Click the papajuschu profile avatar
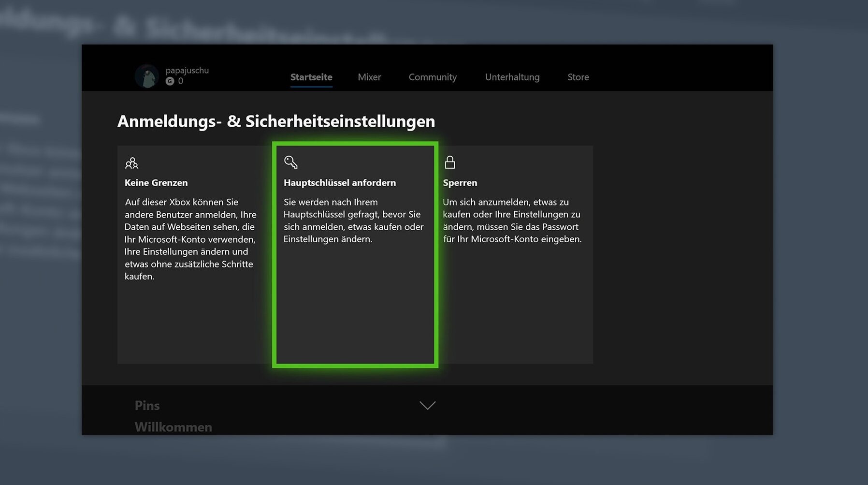Image resolution: width=868 pixels, height=485 pixels. click(x=146, y=76)
